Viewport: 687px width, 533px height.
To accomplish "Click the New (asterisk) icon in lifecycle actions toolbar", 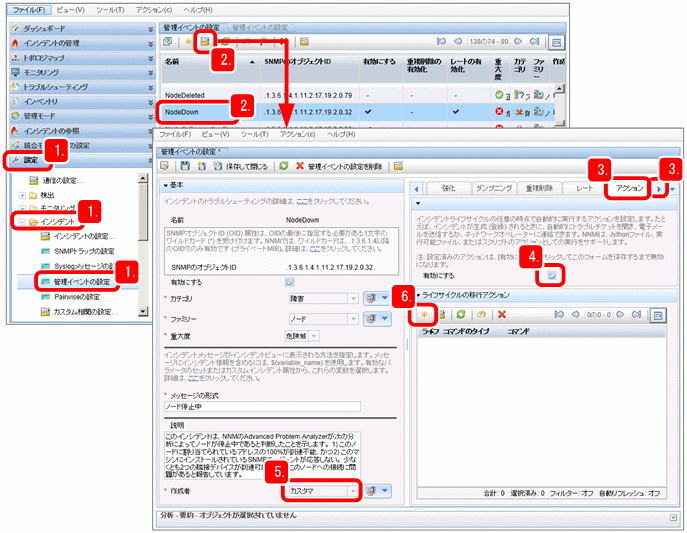I will tap(424, 314).
